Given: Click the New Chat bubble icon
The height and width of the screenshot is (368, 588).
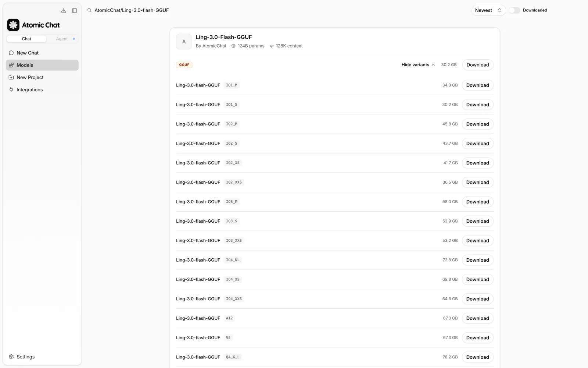Looking at the screenshot, I should [11, 53].
